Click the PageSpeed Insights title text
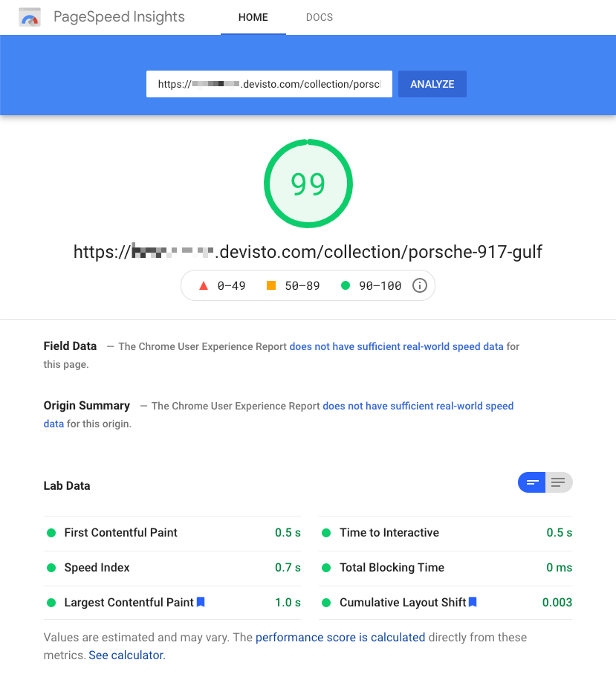The width and height of the screenshot is (616, 680). (119, 17)
